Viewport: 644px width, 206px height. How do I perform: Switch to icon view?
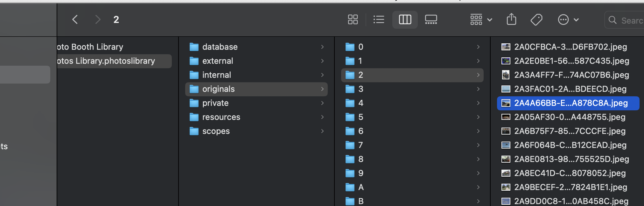tap(353, 20)
